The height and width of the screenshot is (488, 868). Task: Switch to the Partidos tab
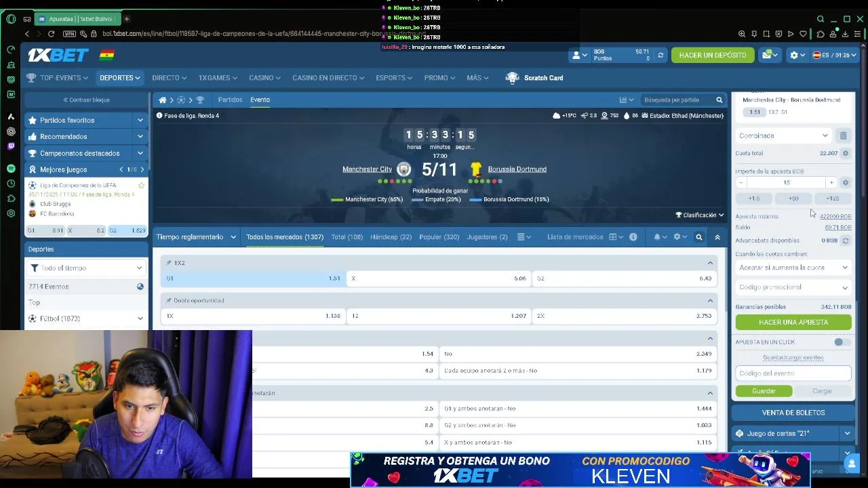(230, 100)
